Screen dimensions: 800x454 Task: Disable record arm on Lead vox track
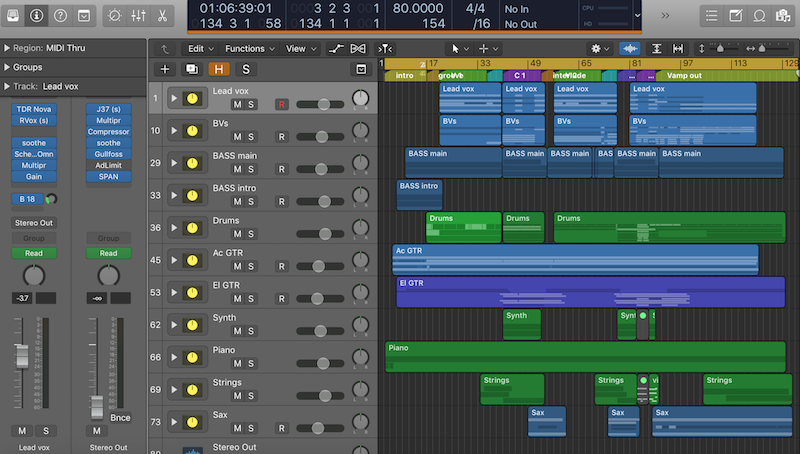tap(281, 104)
